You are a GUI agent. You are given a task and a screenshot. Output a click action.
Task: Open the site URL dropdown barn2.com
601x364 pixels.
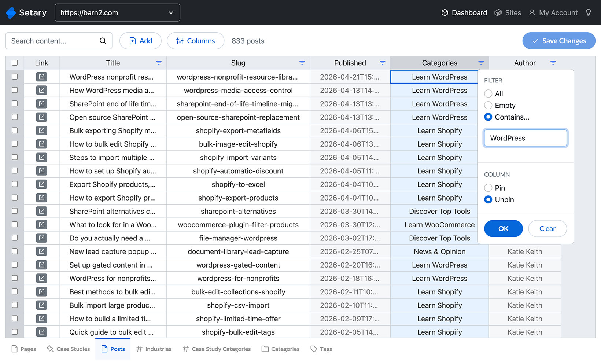pyautogui.click(x=117, y=12)
